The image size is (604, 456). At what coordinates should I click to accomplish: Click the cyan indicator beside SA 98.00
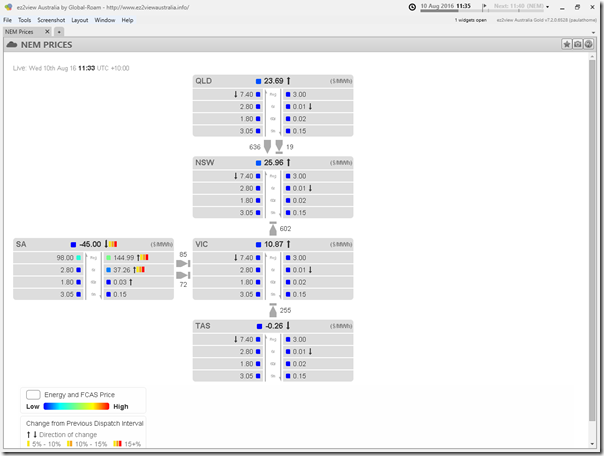coord(79,258)
